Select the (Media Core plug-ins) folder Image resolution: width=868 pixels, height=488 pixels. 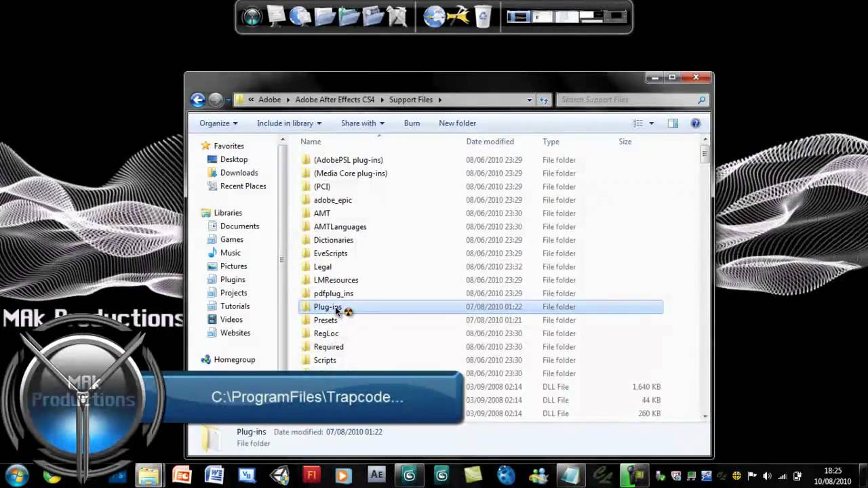pos(351,174)
